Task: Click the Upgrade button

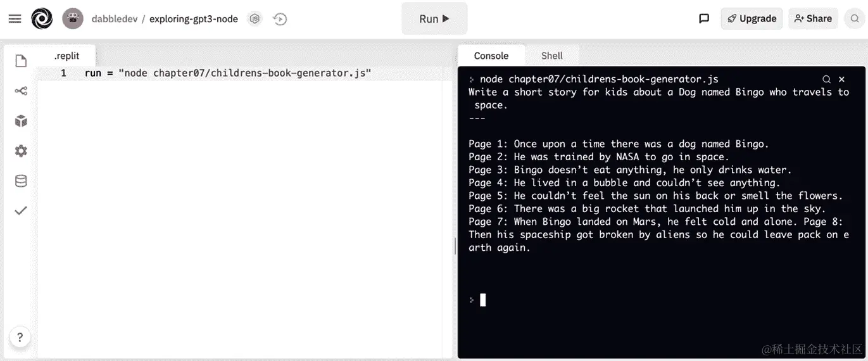Action: coord(752,18)
